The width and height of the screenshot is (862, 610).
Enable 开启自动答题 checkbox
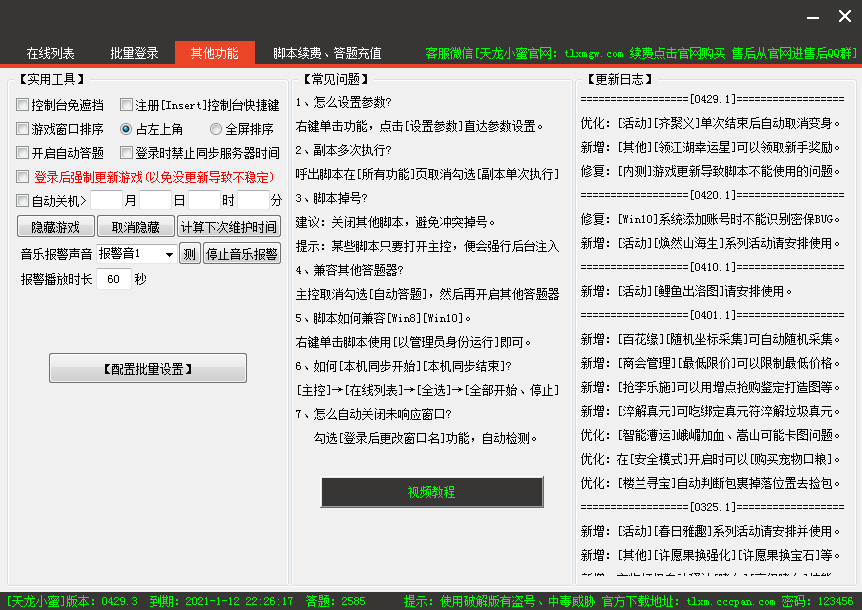(23, 153)
